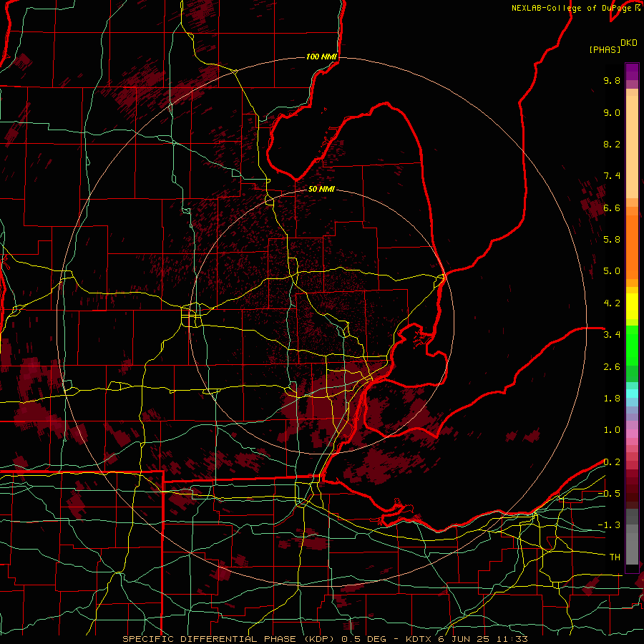Pick the orange segment of the color bar
Viewport: 644px width, 644px height.
[632, 245]
